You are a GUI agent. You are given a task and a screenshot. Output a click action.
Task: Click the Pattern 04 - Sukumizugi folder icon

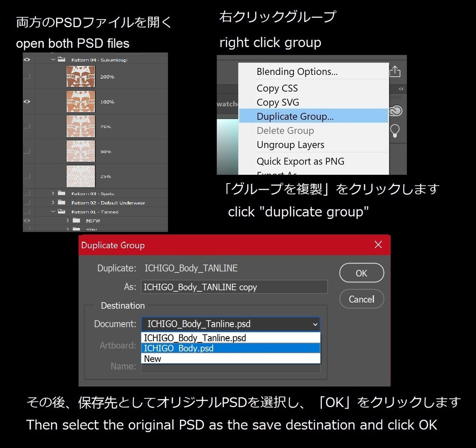tap(62, 59)
